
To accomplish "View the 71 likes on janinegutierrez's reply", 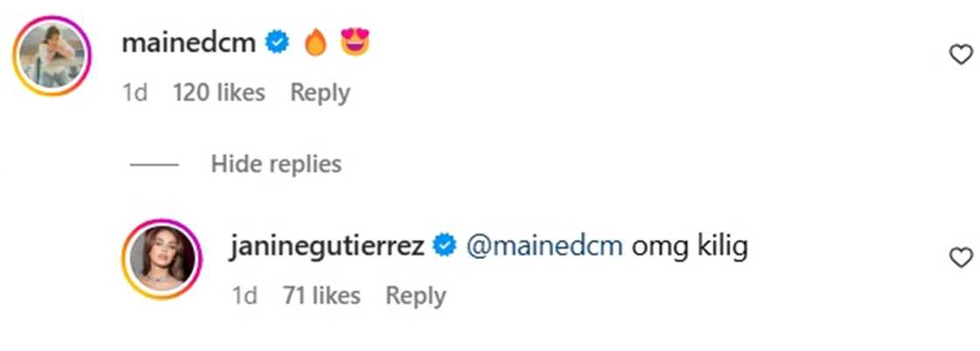I will pos(321,296).
